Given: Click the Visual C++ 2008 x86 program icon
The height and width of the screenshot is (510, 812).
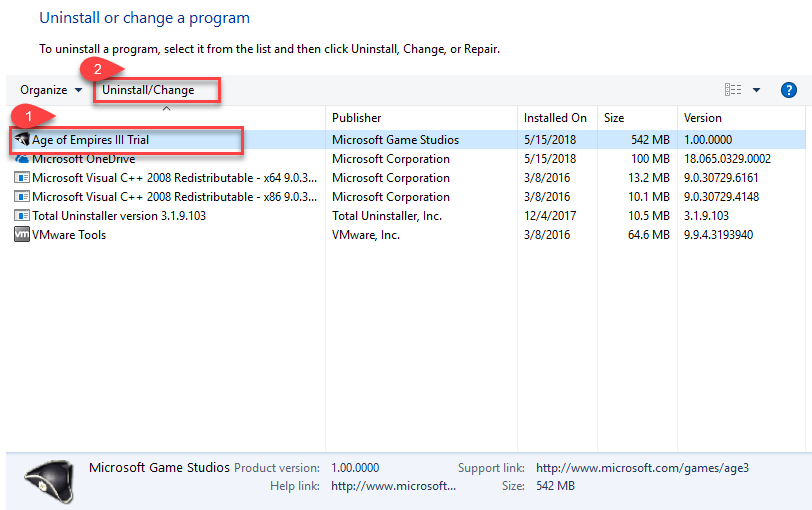Looking at the screenshot, I should [22, 197].
